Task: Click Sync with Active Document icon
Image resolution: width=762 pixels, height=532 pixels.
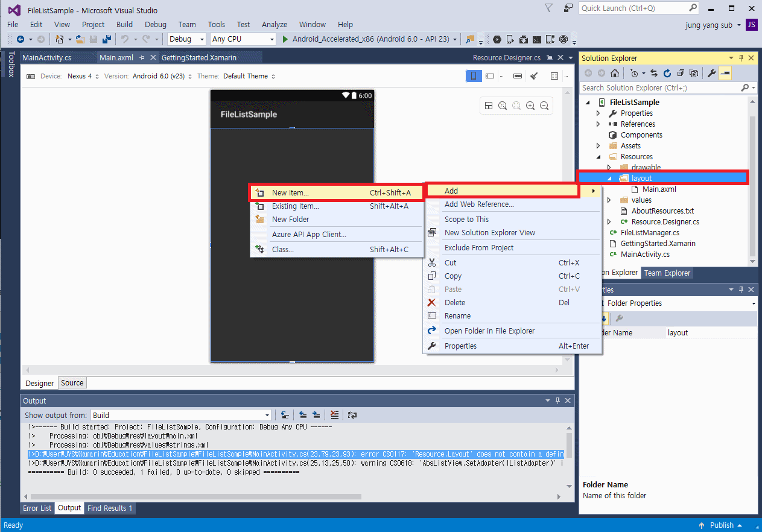Action: point(653,73)
